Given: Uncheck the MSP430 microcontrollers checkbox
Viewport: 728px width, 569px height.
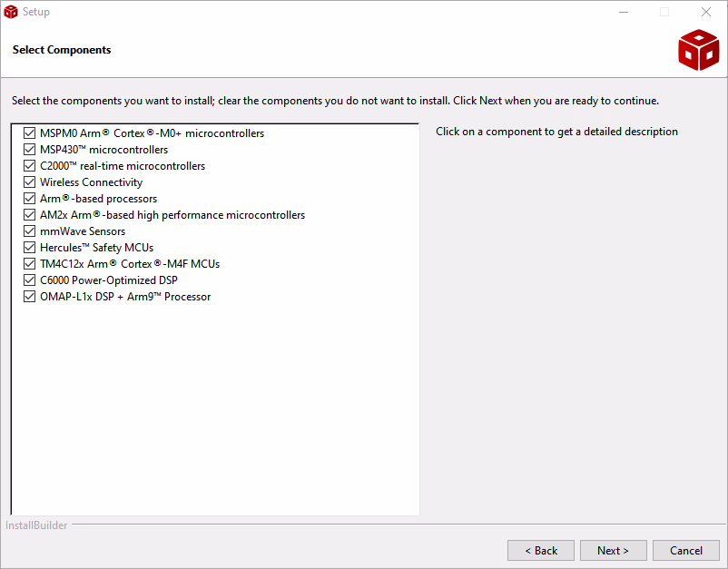Looking at the screenshot, I should [30, 150].
